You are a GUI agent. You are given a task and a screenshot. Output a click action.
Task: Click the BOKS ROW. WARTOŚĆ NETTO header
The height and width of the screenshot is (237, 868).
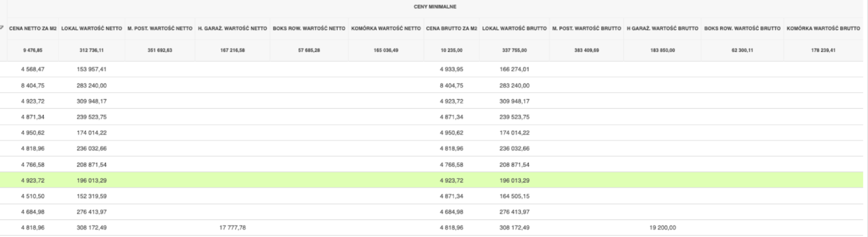[x=309, y=28]
